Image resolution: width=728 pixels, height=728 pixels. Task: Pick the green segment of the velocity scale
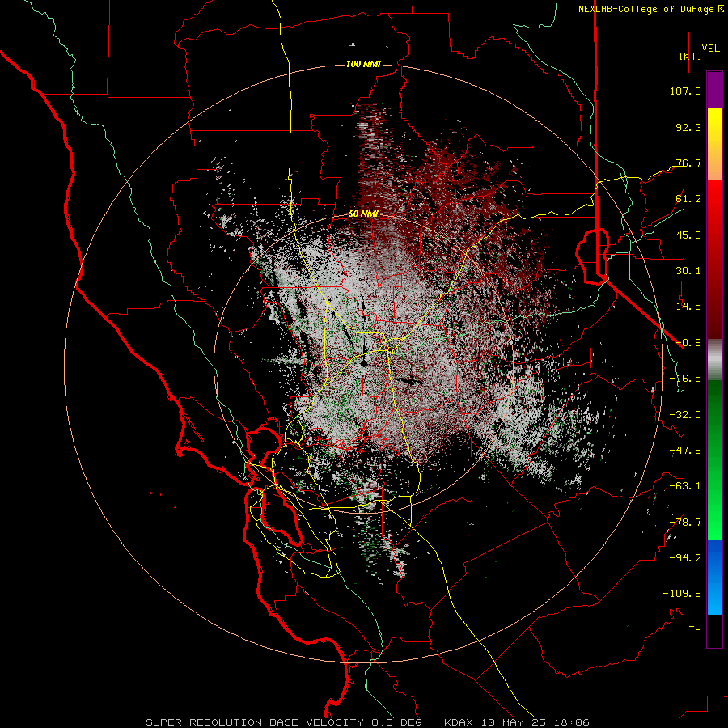pyautogui.click(x=714, y=459)
